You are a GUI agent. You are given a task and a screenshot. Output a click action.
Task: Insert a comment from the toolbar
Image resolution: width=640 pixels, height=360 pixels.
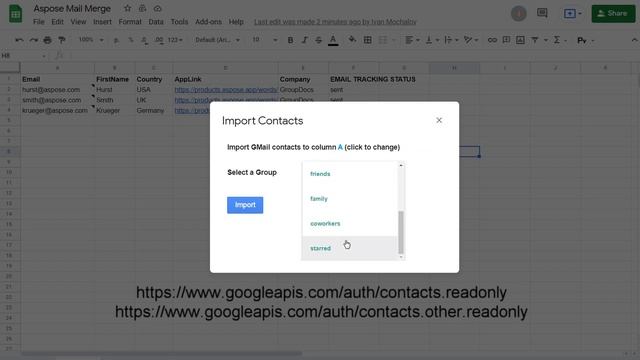pyautogui.click(x=506, y=40)
